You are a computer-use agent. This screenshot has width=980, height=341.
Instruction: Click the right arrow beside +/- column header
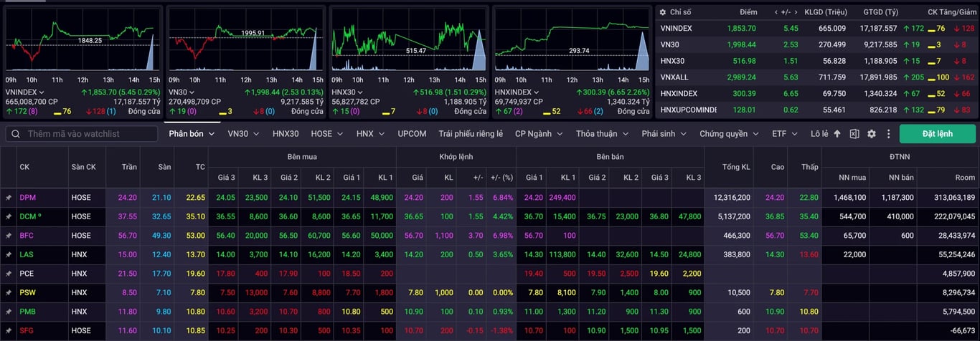pos(796,12)
